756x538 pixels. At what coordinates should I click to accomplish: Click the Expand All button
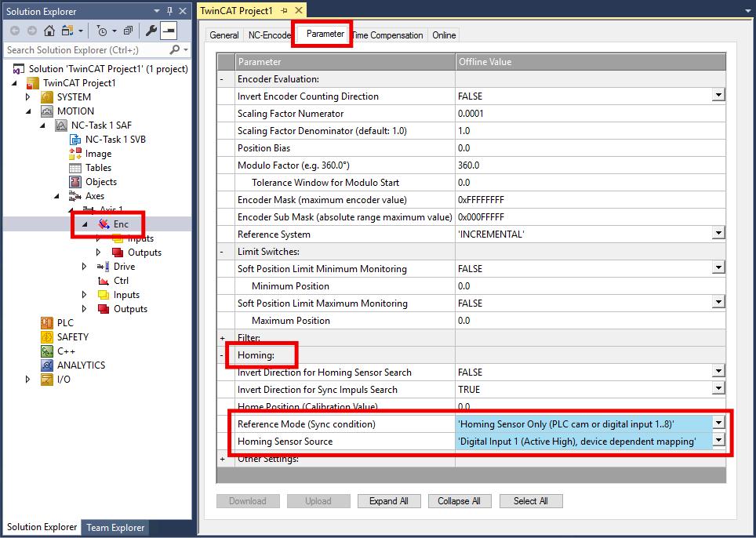coord(389,501)
